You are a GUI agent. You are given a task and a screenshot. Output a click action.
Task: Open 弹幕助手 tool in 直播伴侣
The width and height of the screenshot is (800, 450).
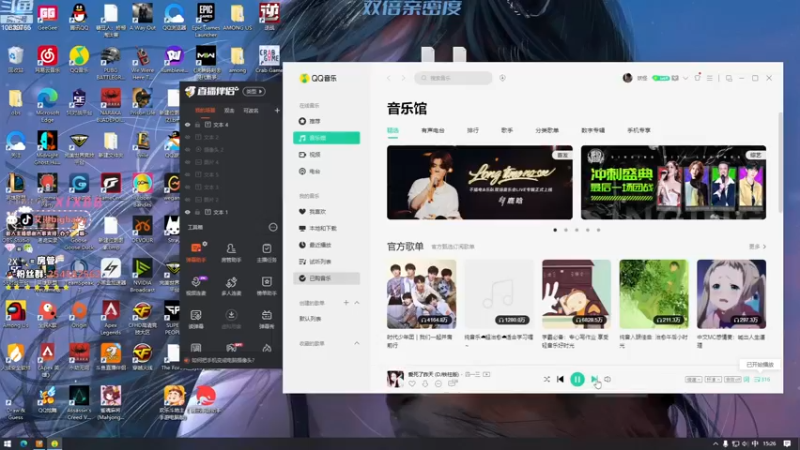(196, 253)
